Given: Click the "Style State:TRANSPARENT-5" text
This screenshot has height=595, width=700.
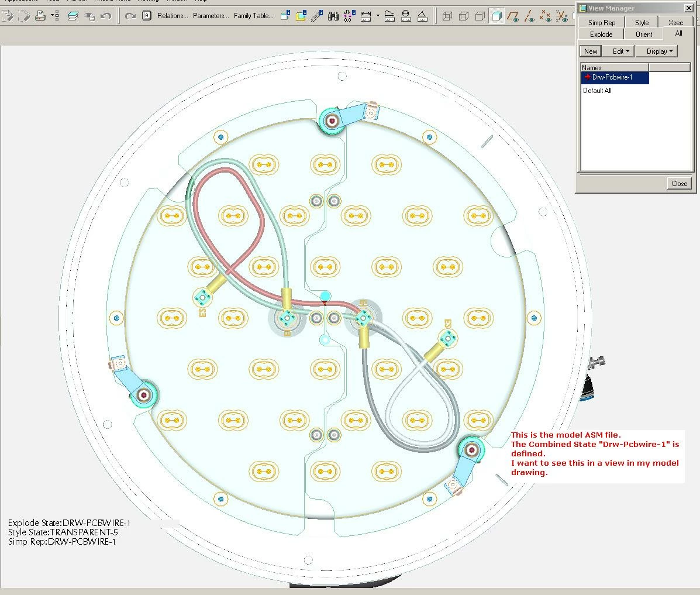Looking at the screenshot, I should pyautogui.click(x=63, y=532).
